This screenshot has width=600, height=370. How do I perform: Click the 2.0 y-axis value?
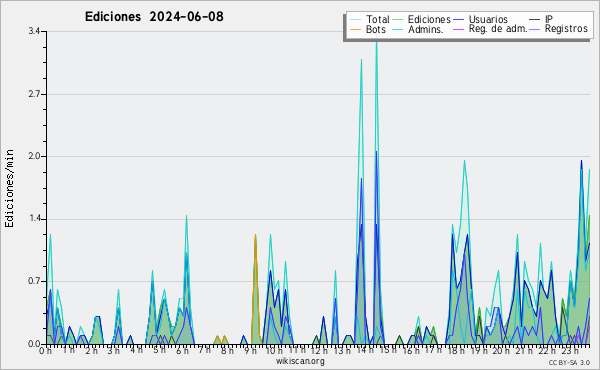pyautogui.click(x=34, y=156)
